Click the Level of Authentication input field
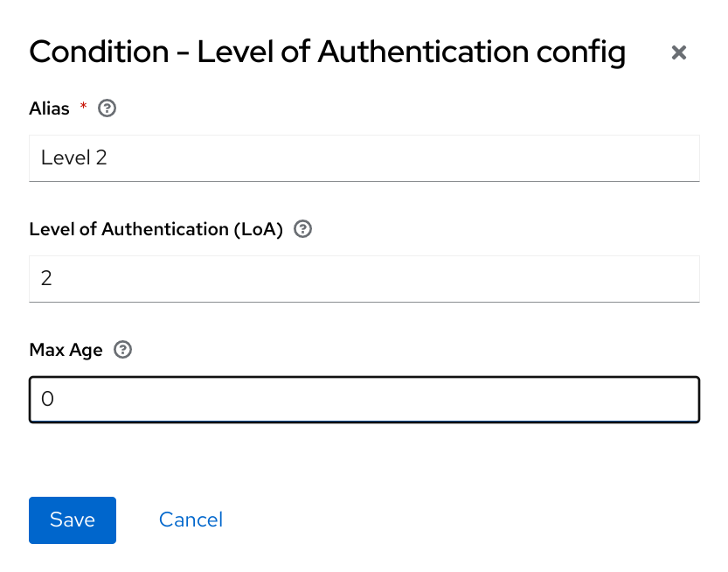The image size is (728, 572). click(364, 279)
